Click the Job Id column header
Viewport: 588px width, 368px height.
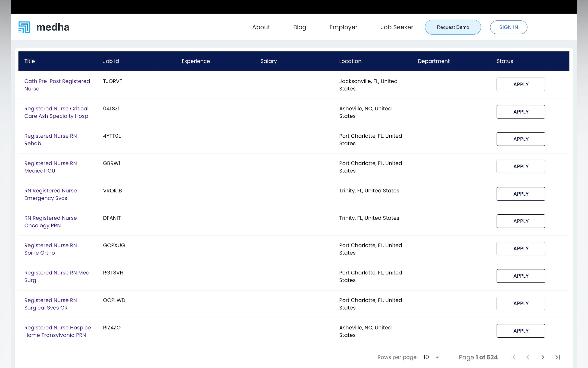coord(111,61)
